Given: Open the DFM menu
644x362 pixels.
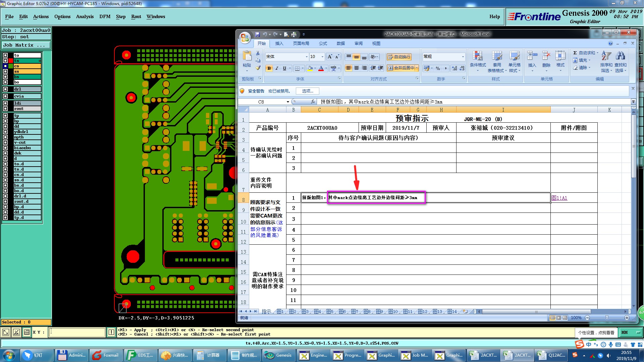Looking at the screenshot, I should [x=105, y=16].
